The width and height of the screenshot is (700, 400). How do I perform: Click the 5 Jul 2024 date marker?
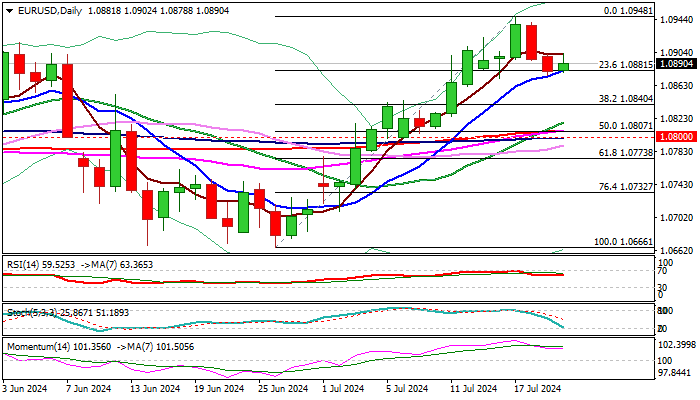[407, 389]
